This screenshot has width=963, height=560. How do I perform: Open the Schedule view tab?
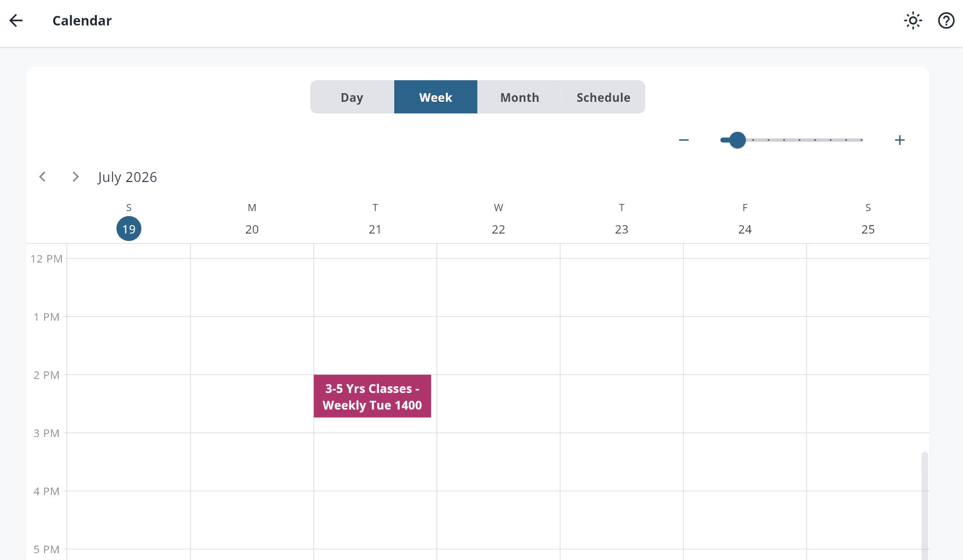coord(603,97)
